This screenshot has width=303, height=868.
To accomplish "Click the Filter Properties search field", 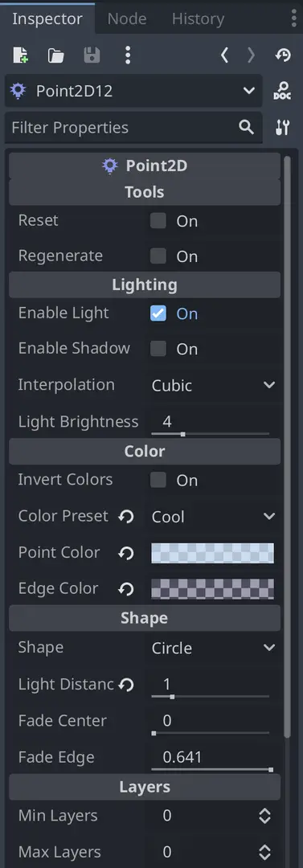I will [133, 127].
